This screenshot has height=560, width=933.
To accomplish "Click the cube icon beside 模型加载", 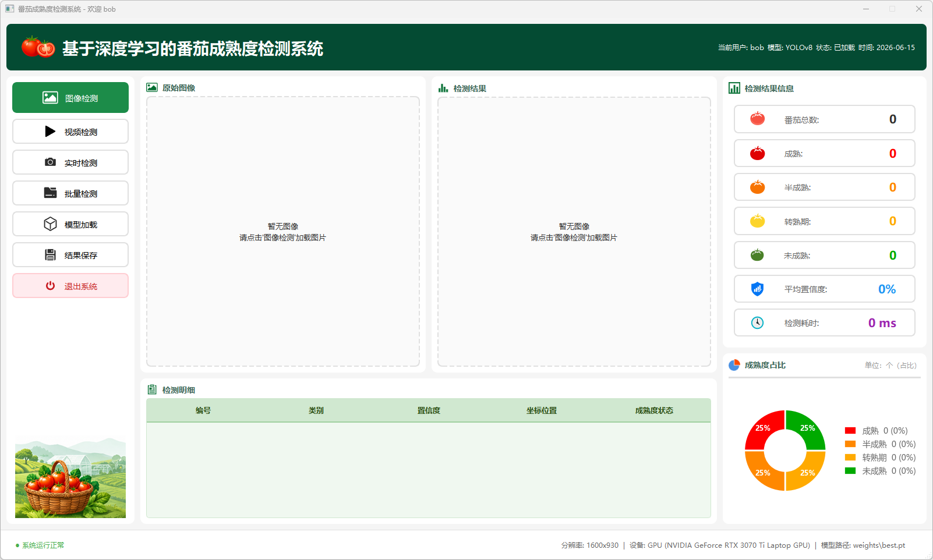I will coord(50,224).
